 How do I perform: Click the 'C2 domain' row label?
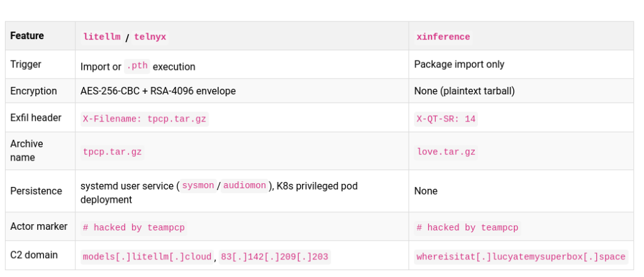34,255
